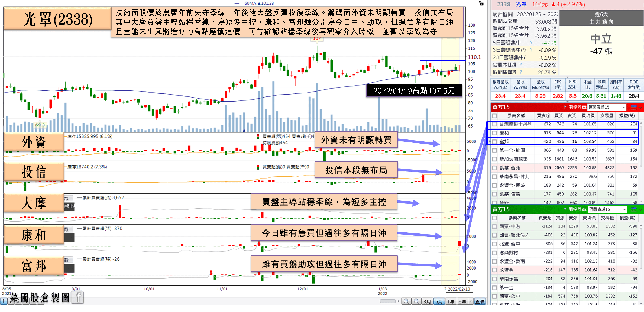This screenshot has height=312, width=644.
Task: Click the 買超前15名合計 value 3,915 張
Action: [546, 28]
